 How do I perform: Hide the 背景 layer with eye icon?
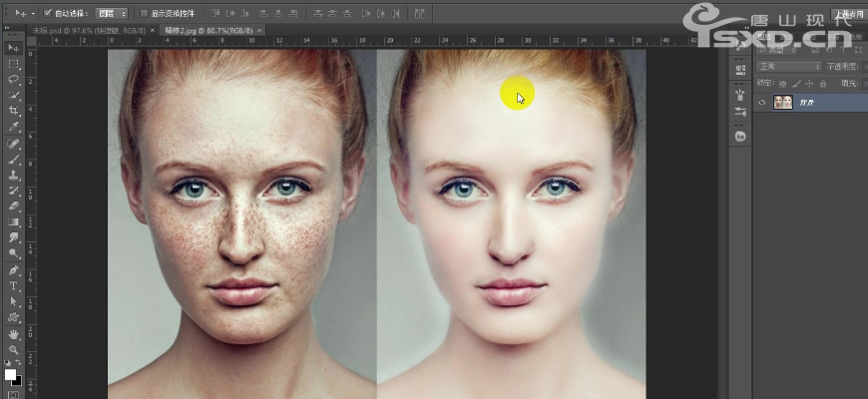762,102
